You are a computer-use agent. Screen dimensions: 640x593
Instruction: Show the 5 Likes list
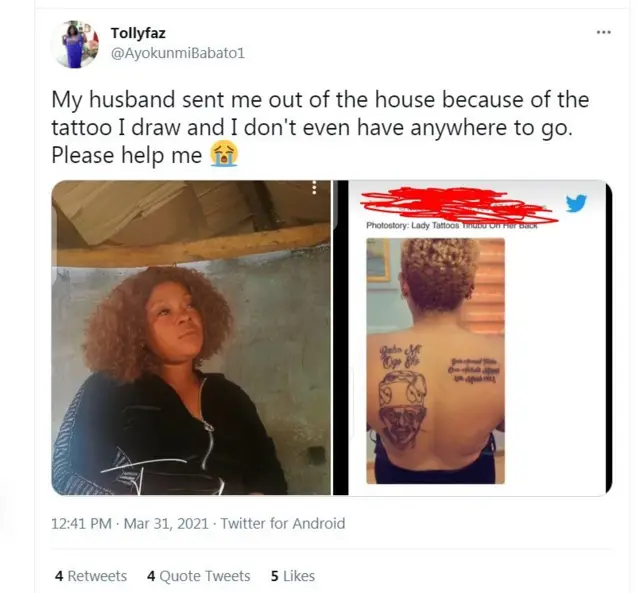point(293,576)
